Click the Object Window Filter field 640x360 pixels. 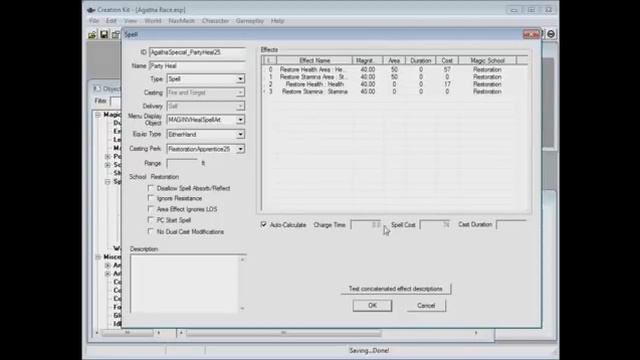(x=116, y=101)
